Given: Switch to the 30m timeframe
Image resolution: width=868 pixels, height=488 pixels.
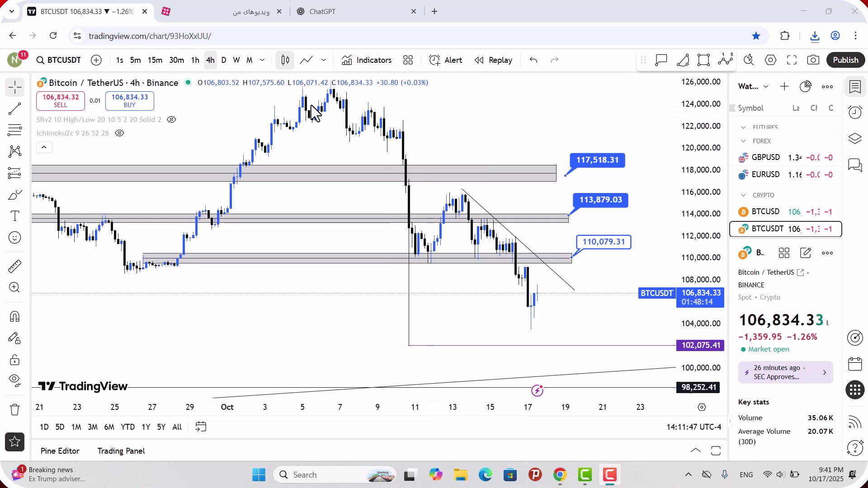Looking at the screenshot, I should click(x=176, y=60).
